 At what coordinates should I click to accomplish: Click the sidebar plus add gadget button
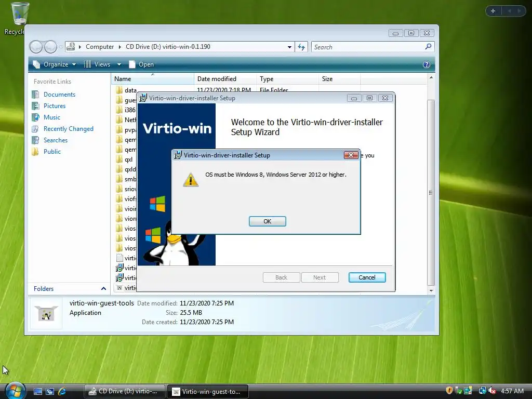coord(493,11)
